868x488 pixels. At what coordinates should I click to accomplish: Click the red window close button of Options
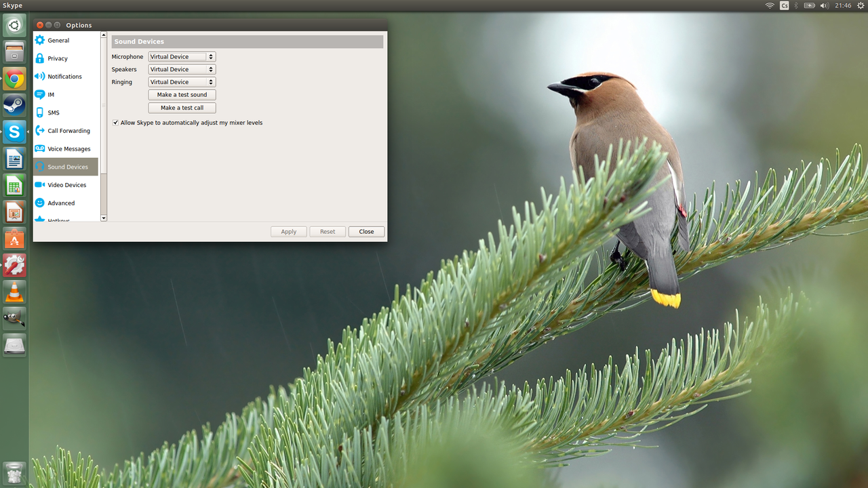point(39,25)
